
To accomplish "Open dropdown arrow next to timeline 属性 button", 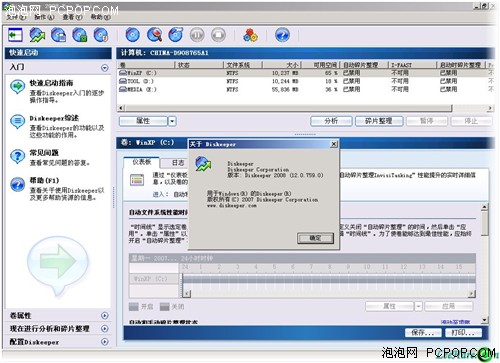I will 418,306.
